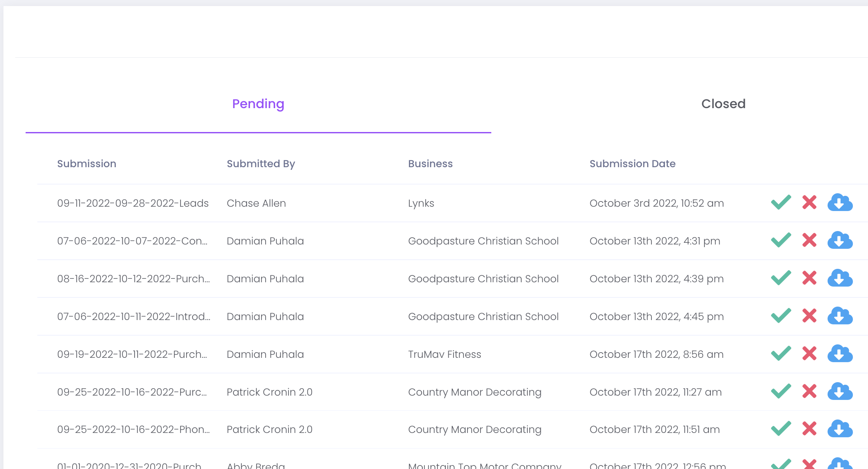Approve the TruMav Fitness submission
Screen dimensions: 868x469
(781, 354)
